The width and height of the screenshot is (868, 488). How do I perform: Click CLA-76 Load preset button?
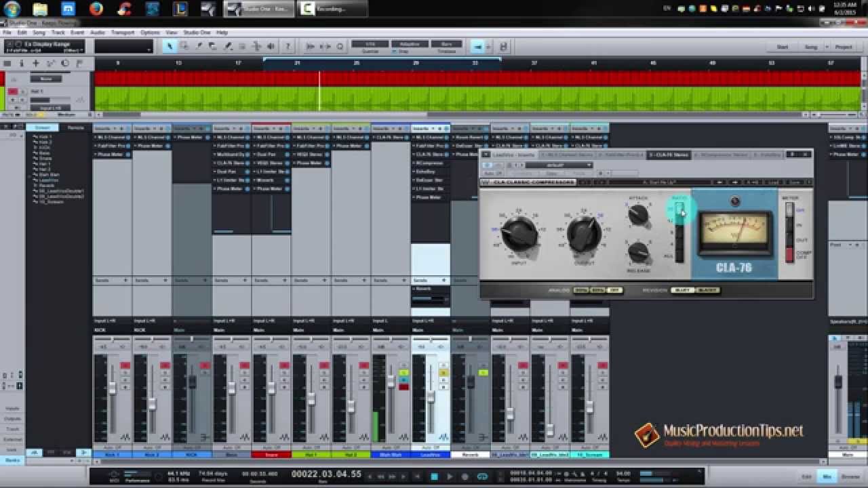click(773, 182)
